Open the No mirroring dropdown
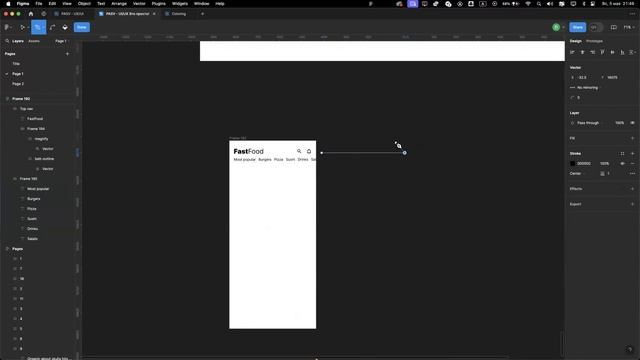This screenshot has width=640, height=360. pos(586,88)
